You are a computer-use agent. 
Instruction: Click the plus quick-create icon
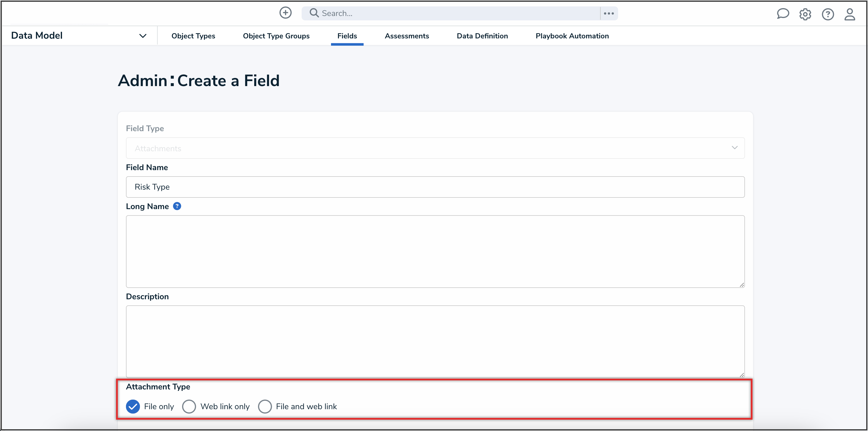tap(285, 13)
